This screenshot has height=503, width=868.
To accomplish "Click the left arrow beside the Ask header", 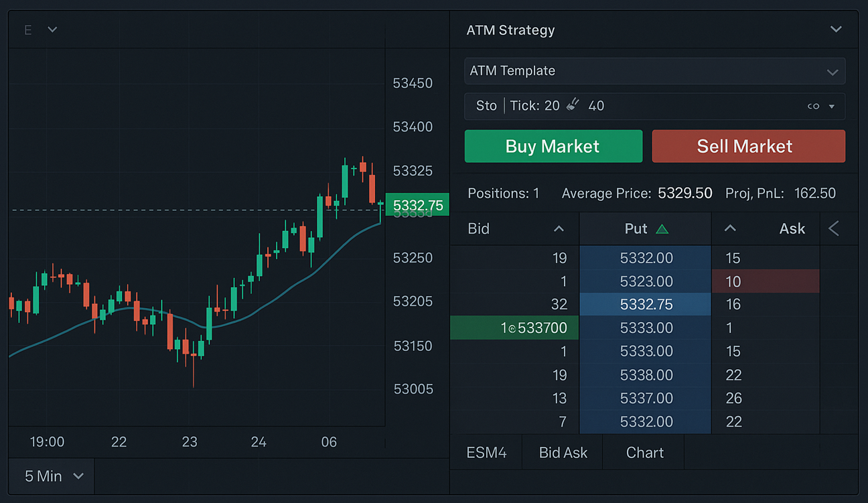I will click(x=834, y=229).
